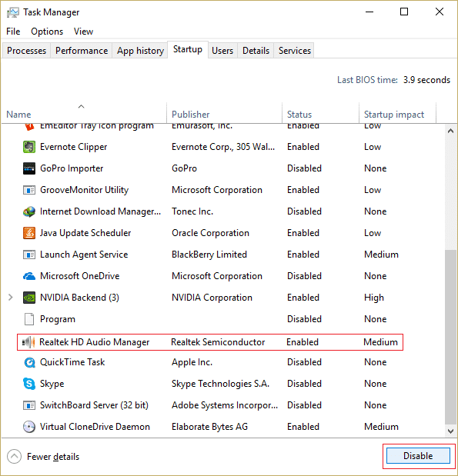Click the Virtual CloneDrive Daemon disc icon

point(29,427)
